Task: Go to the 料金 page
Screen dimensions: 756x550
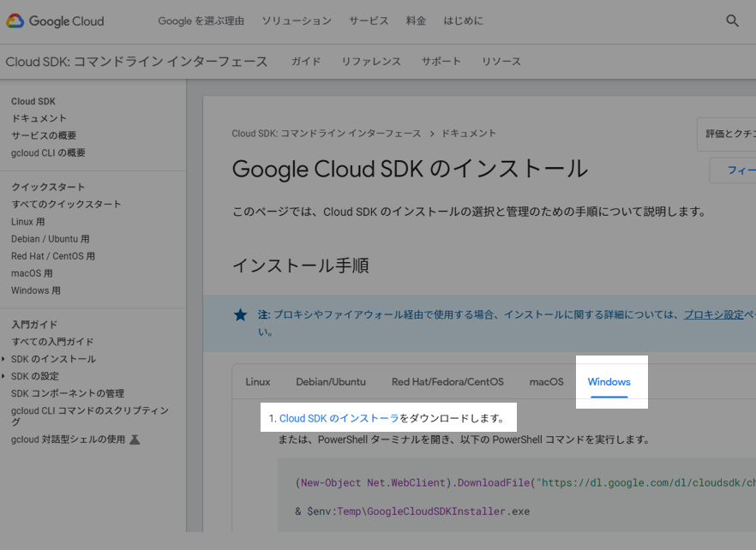Action: pos(416,21)
